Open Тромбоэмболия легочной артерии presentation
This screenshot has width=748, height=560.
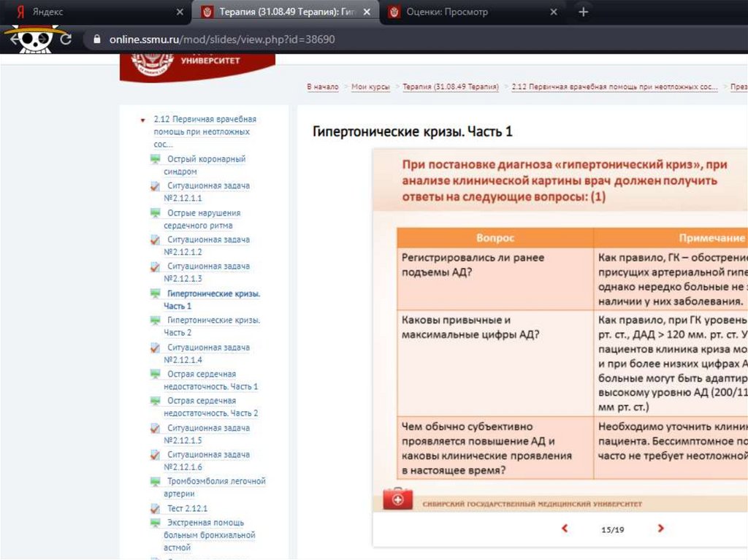(214, 487)
